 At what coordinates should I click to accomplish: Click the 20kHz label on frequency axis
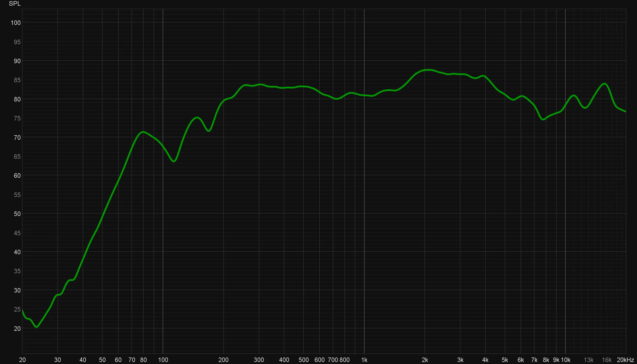pos(625,360)
